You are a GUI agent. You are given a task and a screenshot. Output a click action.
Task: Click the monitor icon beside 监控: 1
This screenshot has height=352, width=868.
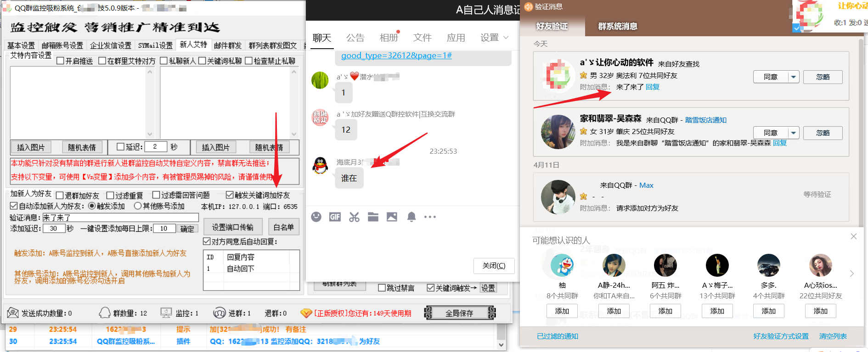pos(166,313)
